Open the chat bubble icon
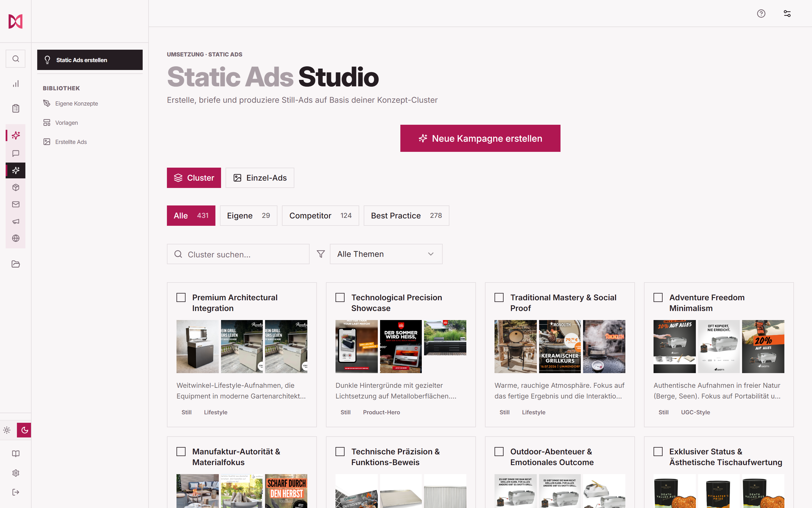 (x=16, y=154)
